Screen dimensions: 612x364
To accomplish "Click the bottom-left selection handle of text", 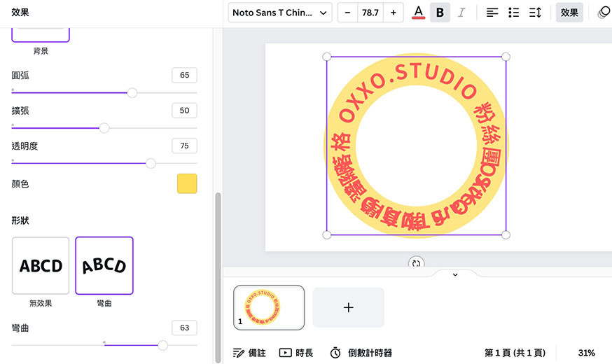I will 327,235.
